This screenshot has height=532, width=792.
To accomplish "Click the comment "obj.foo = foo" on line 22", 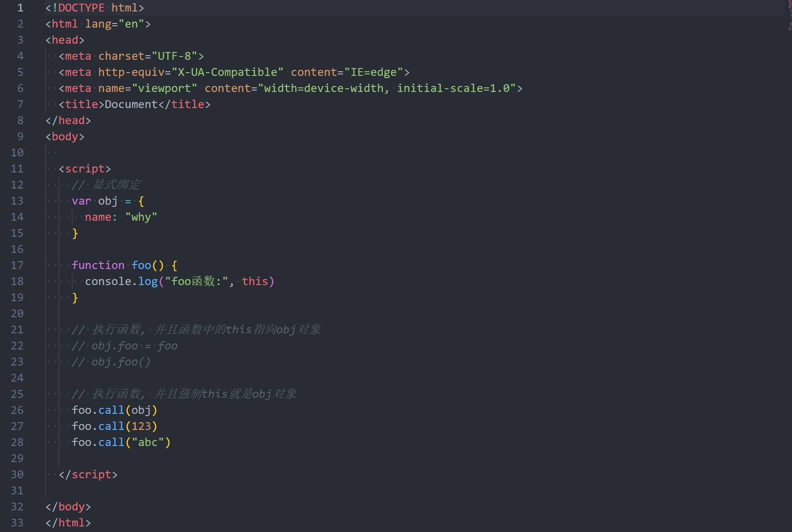I will [125, 346].
